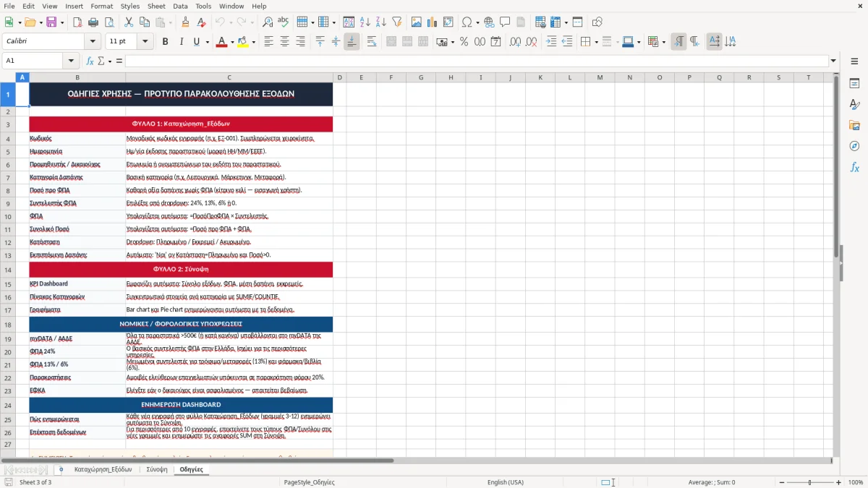Click the formula equals button
This screenshot has width=868, height=488.
tap(119, 61)
